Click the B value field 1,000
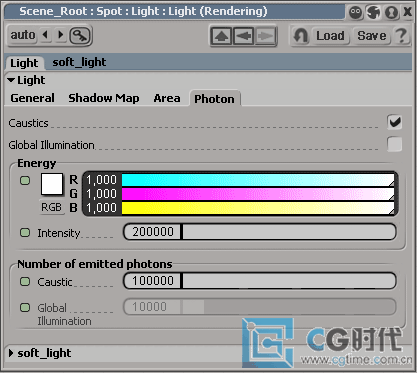The height and width of the screenshot is (373, 417). [101, 208]
